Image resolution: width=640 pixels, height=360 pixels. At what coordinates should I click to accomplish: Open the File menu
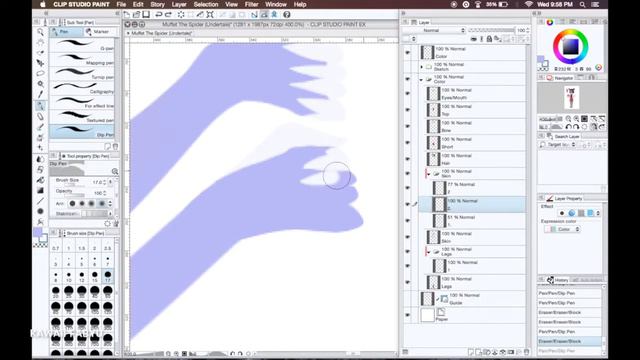click(x=121, y=4)
